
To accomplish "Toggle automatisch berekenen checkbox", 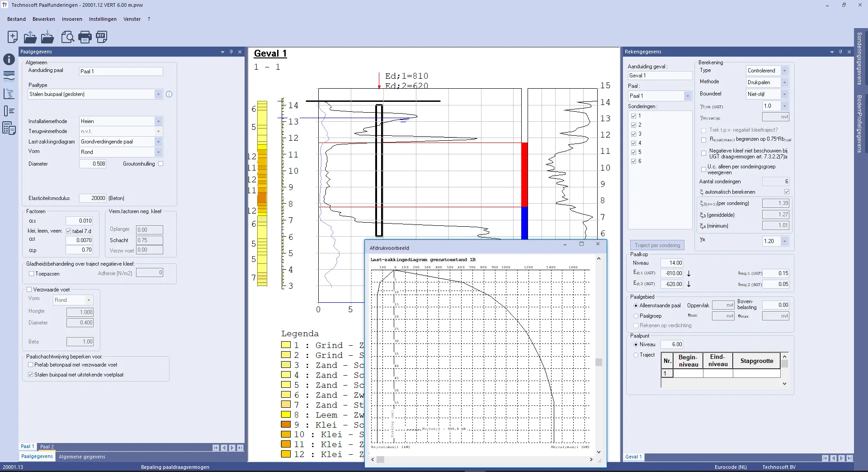I will [787, 192].
